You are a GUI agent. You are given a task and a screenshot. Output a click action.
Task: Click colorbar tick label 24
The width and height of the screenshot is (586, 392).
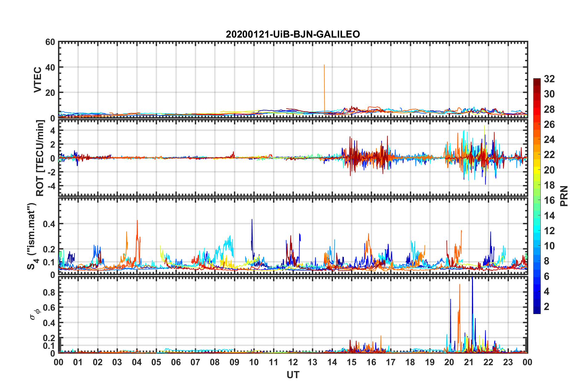(x=549, y=140)
